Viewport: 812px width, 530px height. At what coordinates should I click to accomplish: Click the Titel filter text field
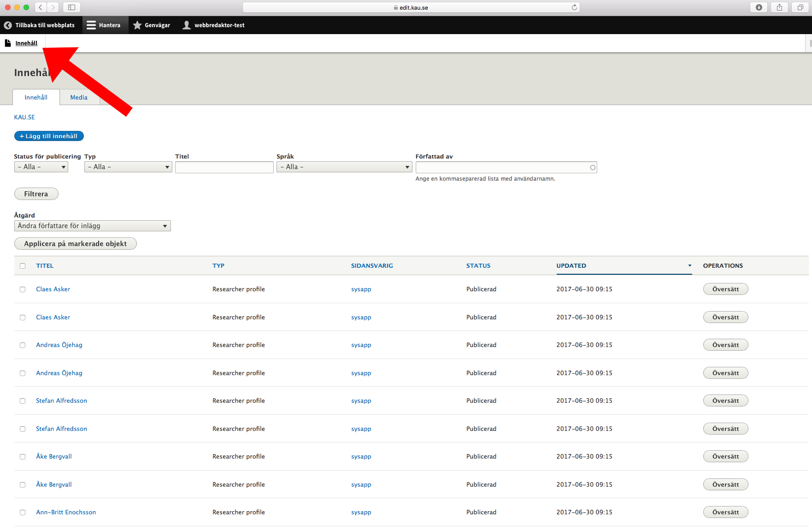click(224, 167)
